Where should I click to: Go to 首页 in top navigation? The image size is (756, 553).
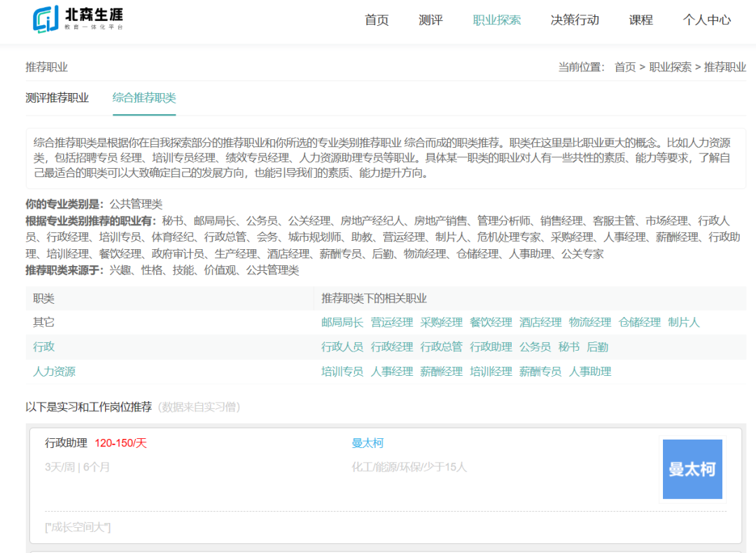tap(377, 20)
